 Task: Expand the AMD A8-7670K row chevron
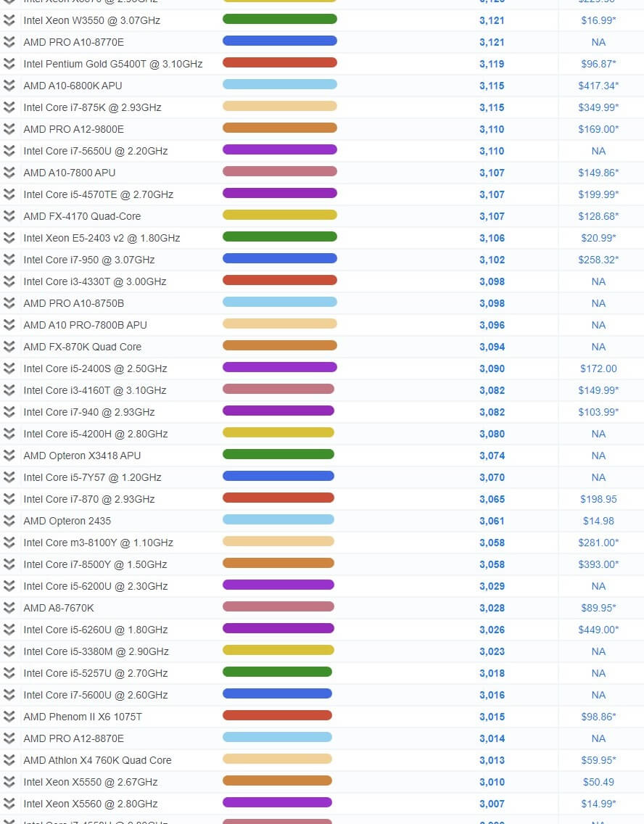9,608
